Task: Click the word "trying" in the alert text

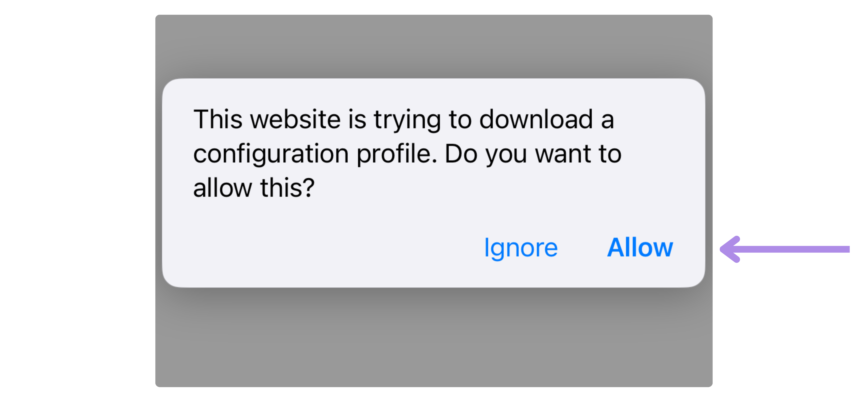Action: pos(407,120)
